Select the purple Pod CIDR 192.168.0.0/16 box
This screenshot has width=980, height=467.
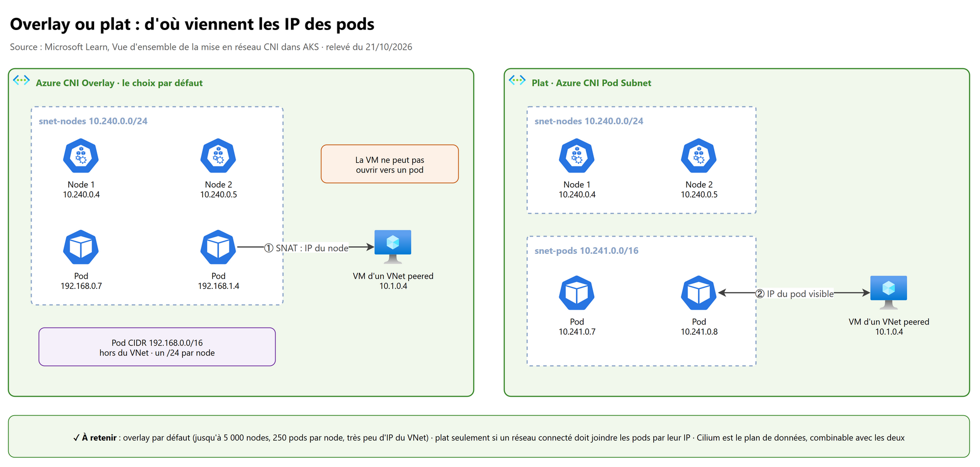click(x=157, y=347)
